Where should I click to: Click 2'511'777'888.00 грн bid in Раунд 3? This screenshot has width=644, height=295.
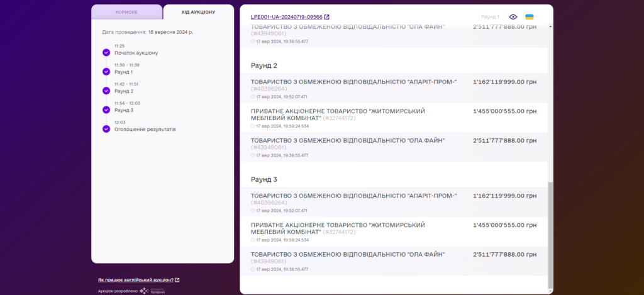[505, 255]
